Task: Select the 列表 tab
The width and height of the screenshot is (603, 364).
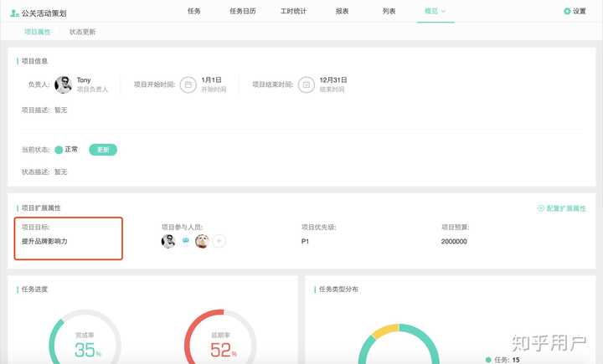Action: pyautogui.click(x=389, y=11)
